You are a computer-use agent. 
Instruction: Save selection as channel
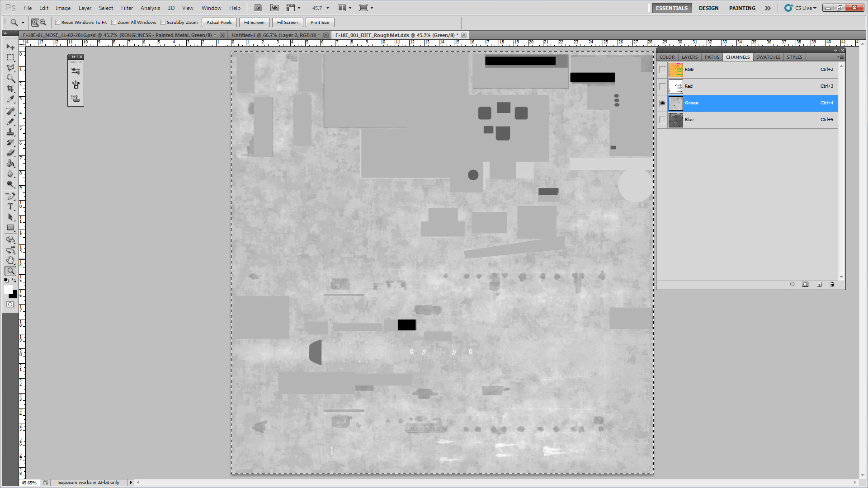(805, 284)
